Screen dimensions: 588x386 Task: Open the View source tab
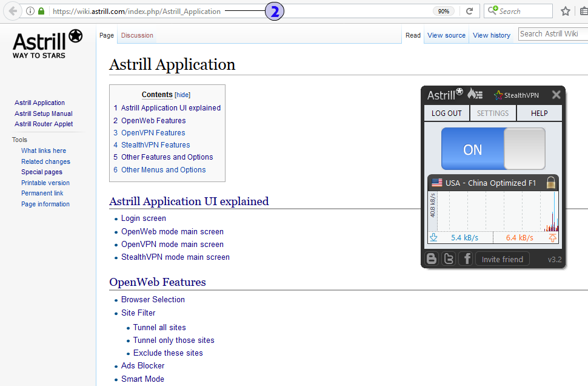pyautogui.click(x=446, y=35)
